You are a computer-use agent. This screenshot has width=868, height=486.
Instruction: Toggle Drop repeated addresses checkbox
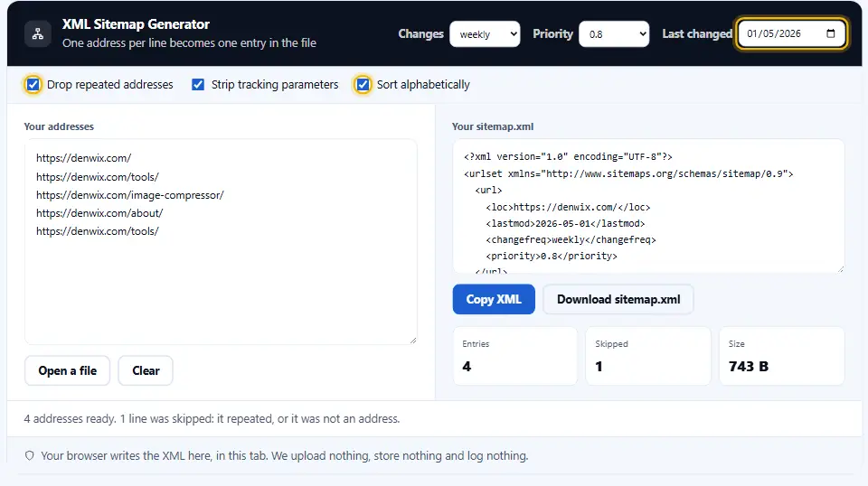tap(33, 85)
